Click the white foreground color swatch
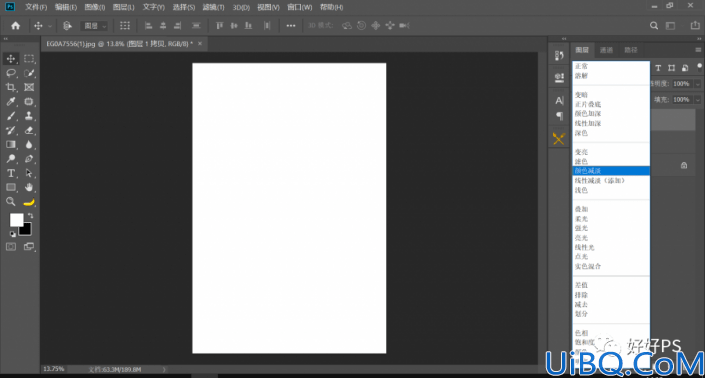 click(x=17, y=220)
